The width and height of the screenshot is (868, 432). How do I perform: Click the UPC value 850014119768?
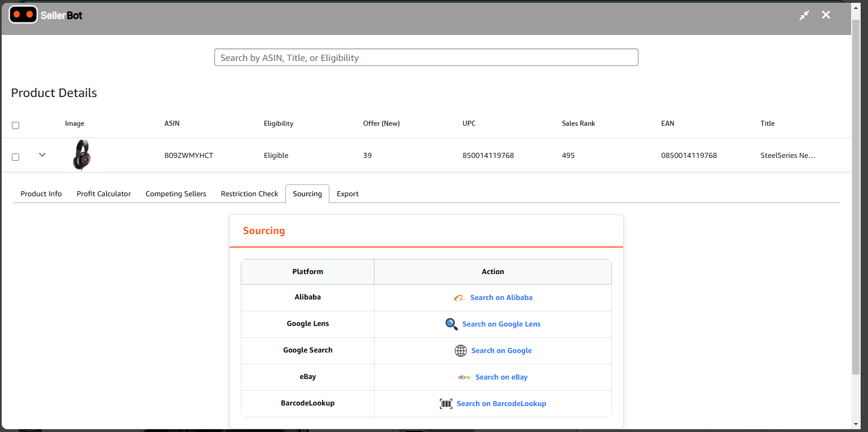[x=488, y=155]
